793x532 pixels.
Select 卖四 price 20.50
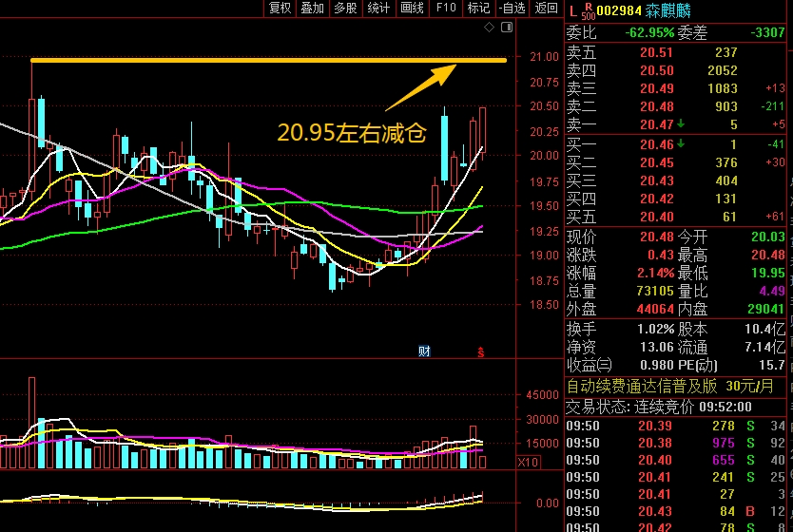point(656,70)
